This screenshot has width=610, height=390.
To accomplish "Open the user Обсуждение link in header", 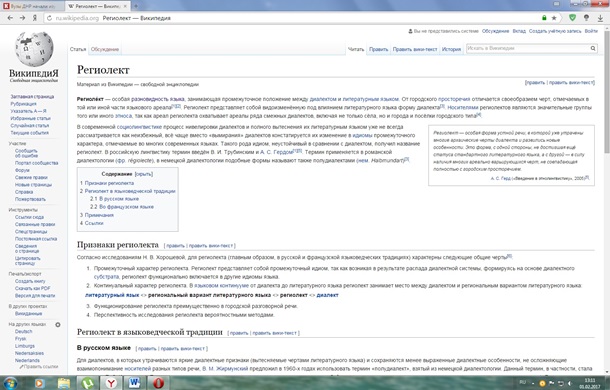I will pyautogui.click(x=495, y=31).
